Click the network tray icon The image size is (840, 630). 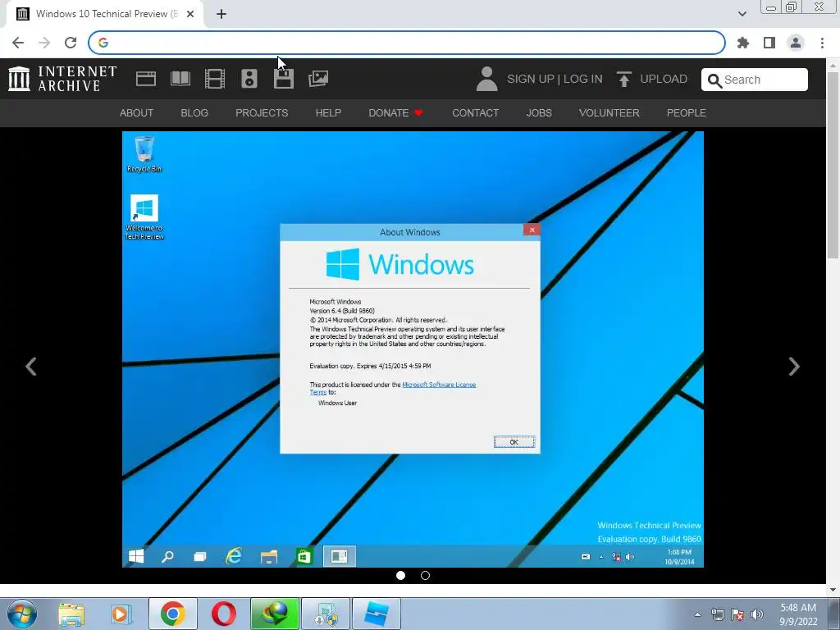pos(717,614)
